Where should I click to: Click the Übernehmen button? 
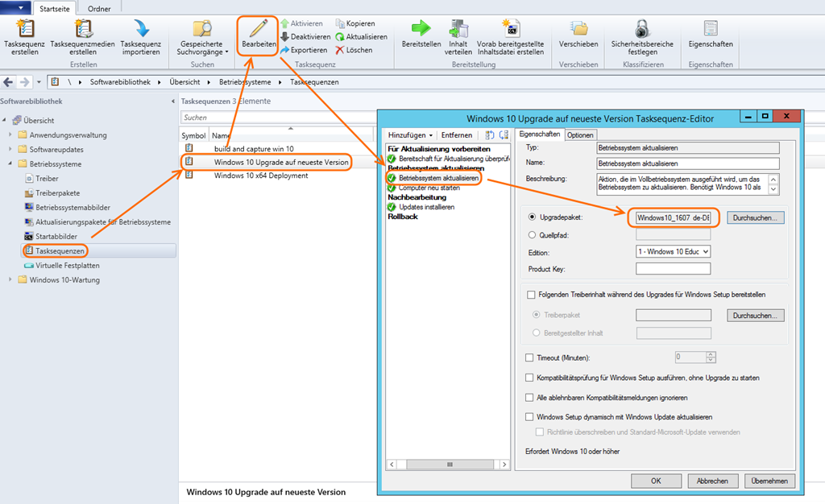coord(769,481)
